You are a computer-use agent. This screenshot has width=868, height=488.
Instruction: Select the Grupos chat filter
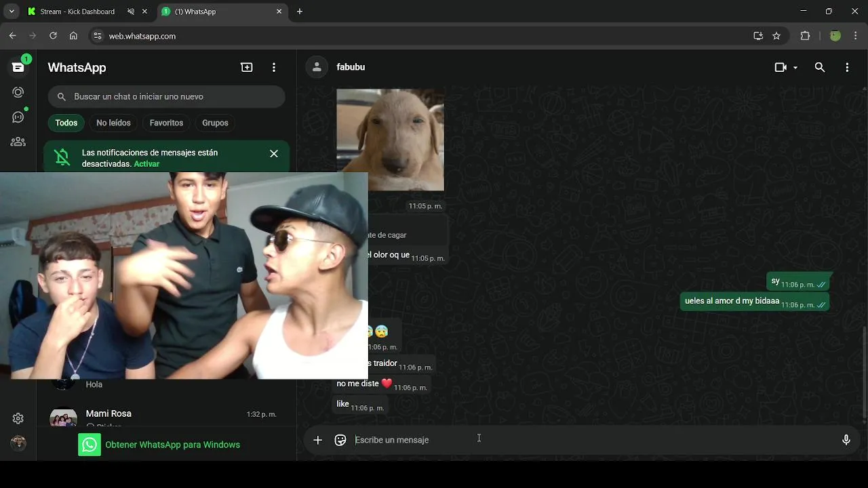215,123
